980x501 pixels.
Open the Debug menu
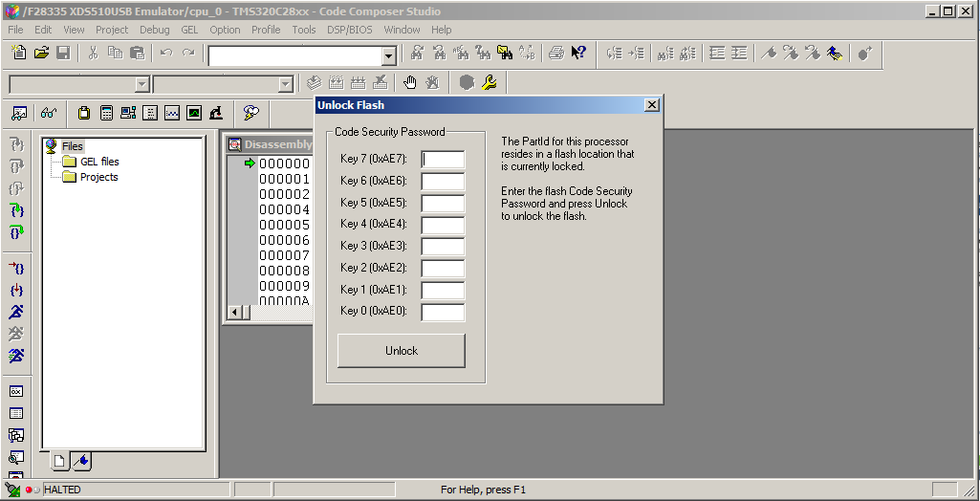point(154,30)
